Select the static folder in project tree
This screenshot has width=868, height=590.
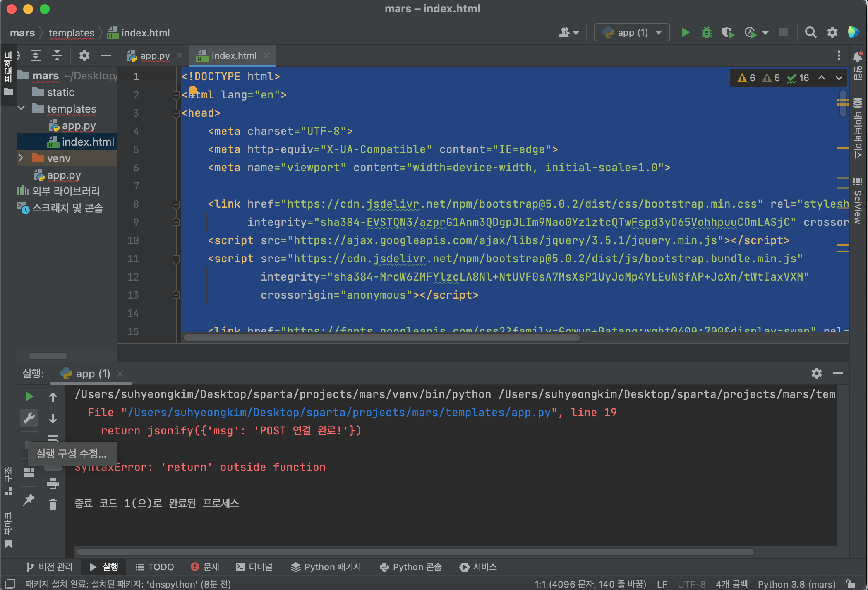tap(60, 92)
